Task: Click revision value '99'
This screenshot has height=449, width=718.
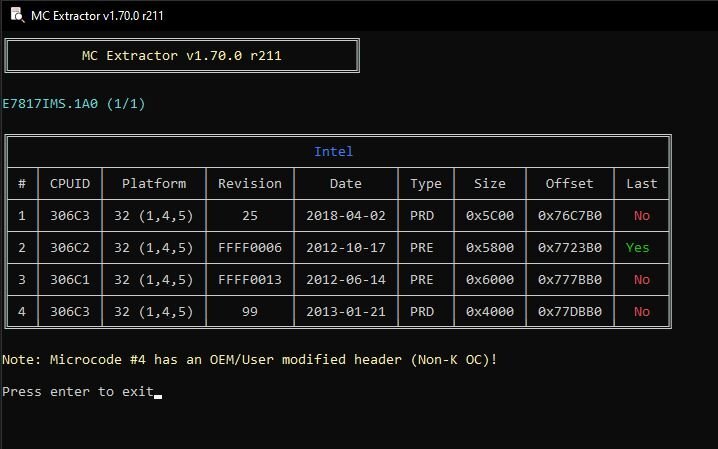Action: pos(250,312)
